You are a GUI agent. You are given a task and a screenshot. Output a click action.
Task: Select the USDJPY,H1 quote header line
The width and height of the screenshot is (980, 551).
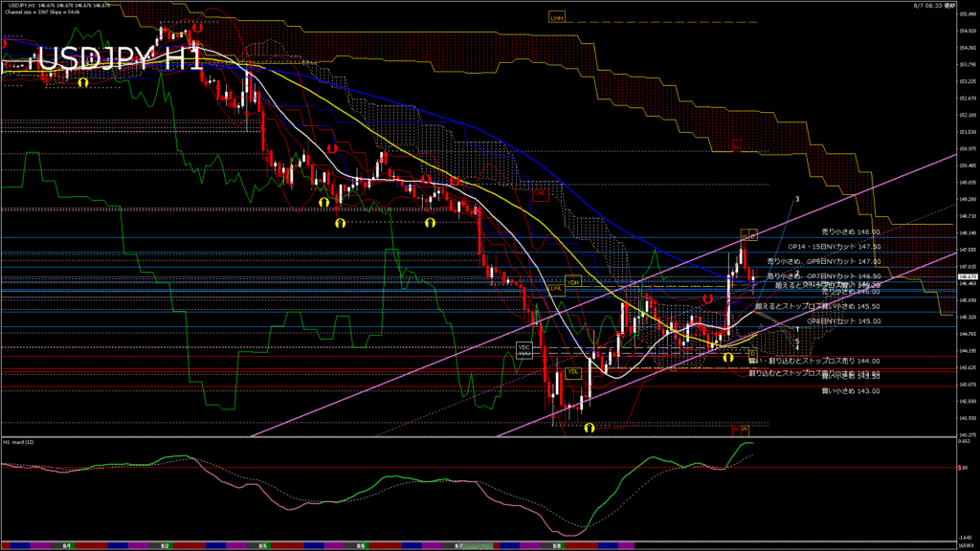[x=59, y=6]
